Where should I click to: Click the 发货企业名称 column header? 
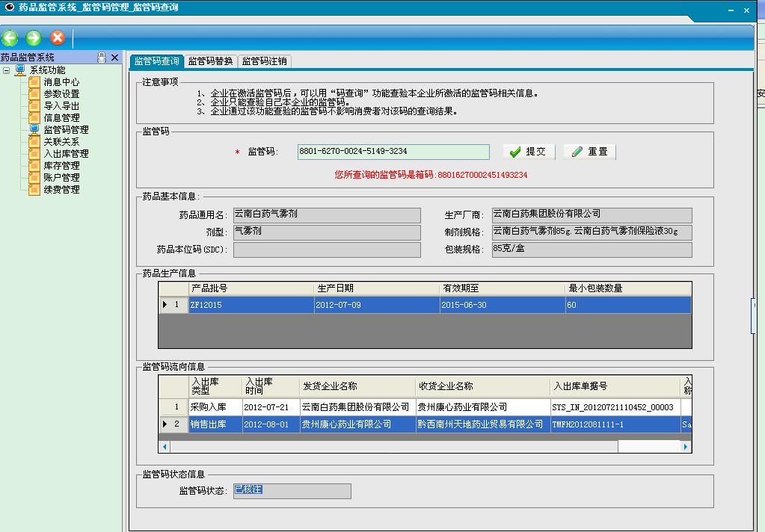[x=357, y=386]
